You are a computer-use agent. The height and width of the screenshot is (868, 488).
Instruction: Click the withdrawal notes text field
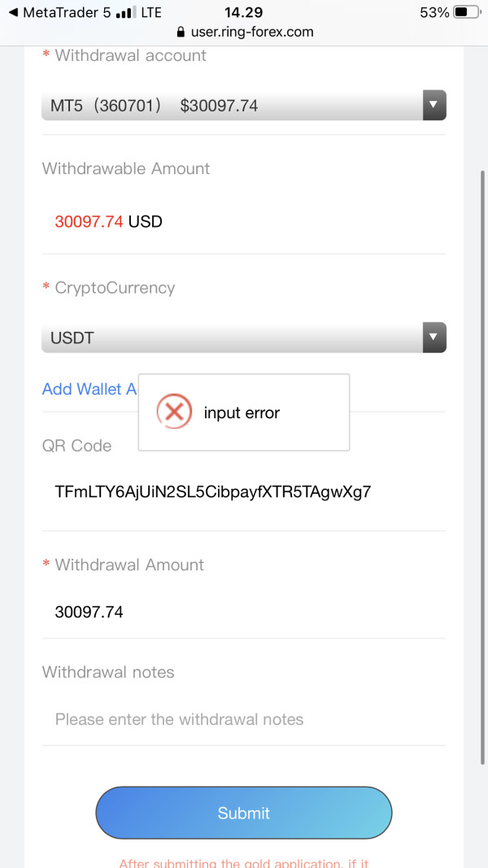(x=244, y=719)
